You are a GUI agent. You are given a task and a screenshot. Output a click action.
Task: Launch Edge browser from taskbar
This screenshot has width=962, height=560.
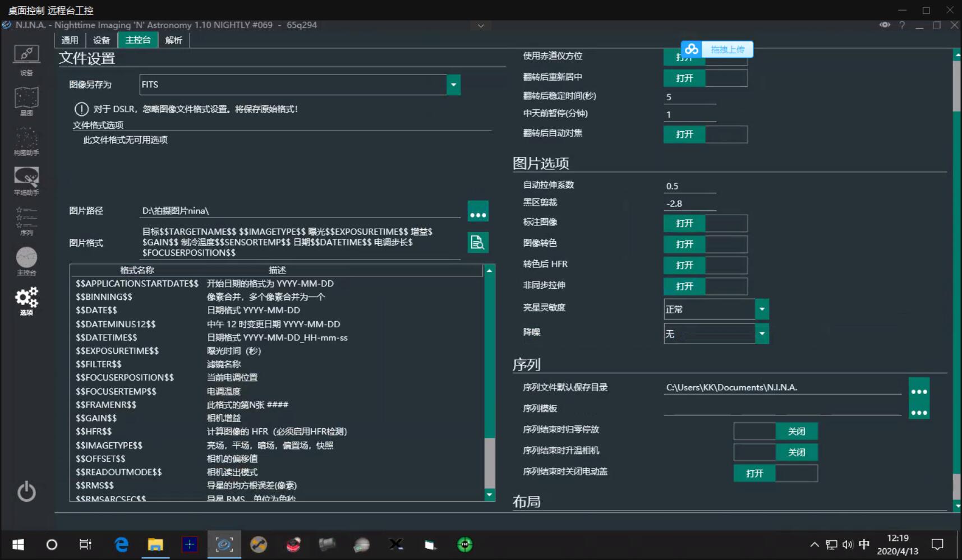(121, 544)
